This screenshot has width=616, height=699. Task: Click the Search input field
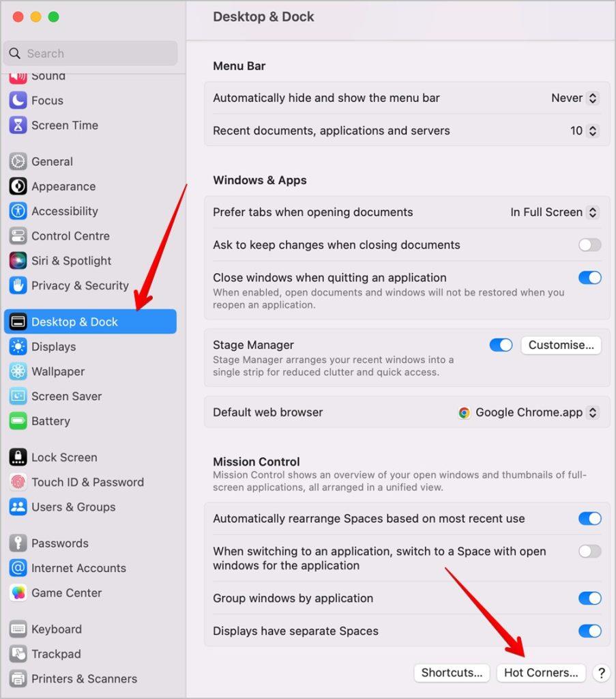click(91, 53)
